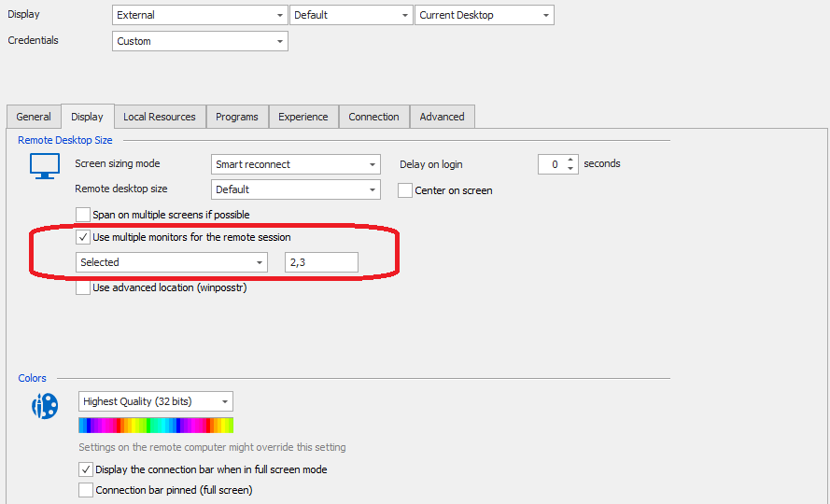Open the Screen sizing mode dropdown
The height and width of the screenshot is (504, 830).
pyautogui.click(x=295, y=164)
